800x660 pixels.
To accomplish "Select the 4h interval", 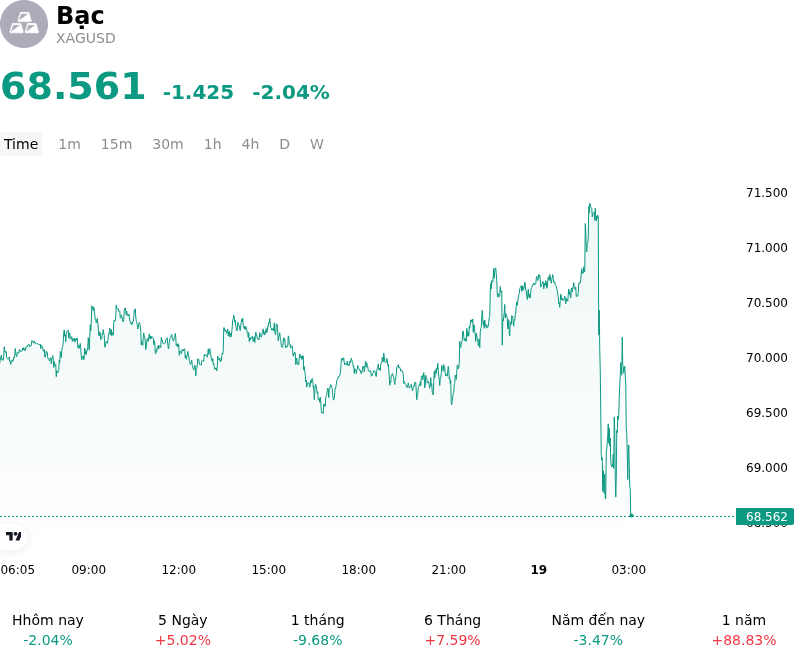I will point(250,144).
